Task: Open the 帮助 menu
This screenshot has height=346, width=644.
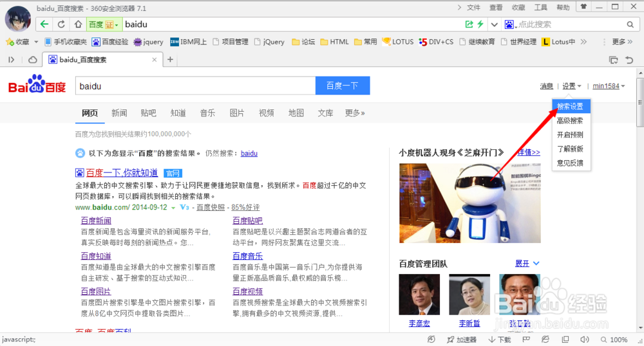Action: pyautogui.click(x=563, y=7)
